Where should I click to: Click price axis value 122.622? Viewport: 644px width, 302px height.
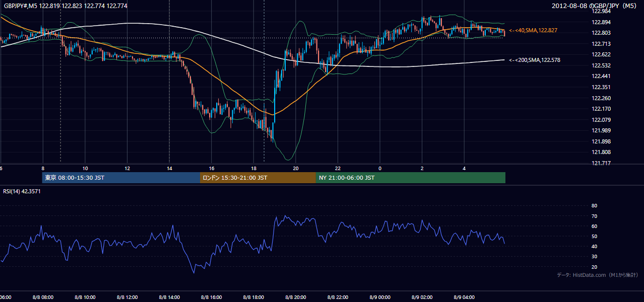click(x=601, y=54)
